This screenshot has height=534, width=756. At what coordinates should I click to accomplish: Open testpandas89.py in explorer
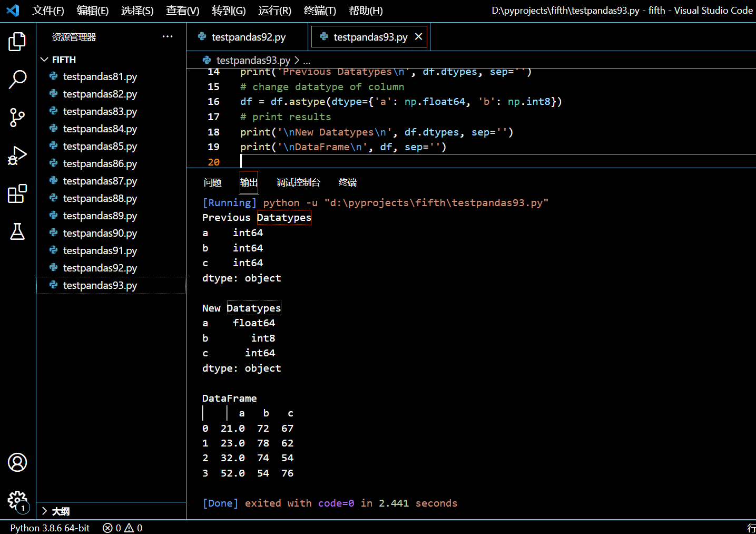pos(111,216)
